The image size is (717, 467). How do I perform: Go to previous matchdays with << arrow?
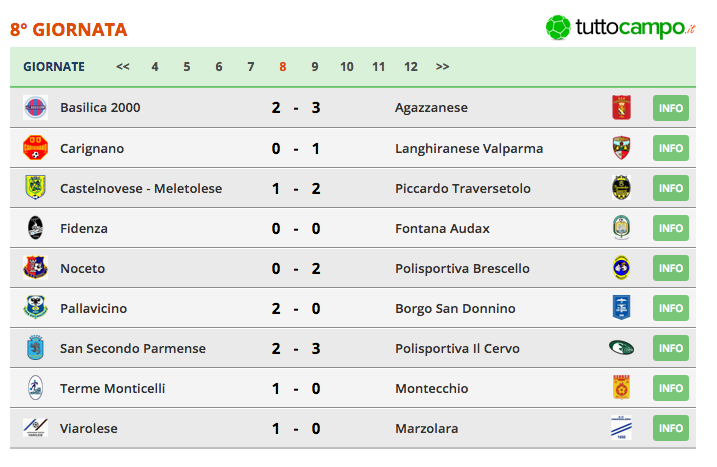[123, 67]
